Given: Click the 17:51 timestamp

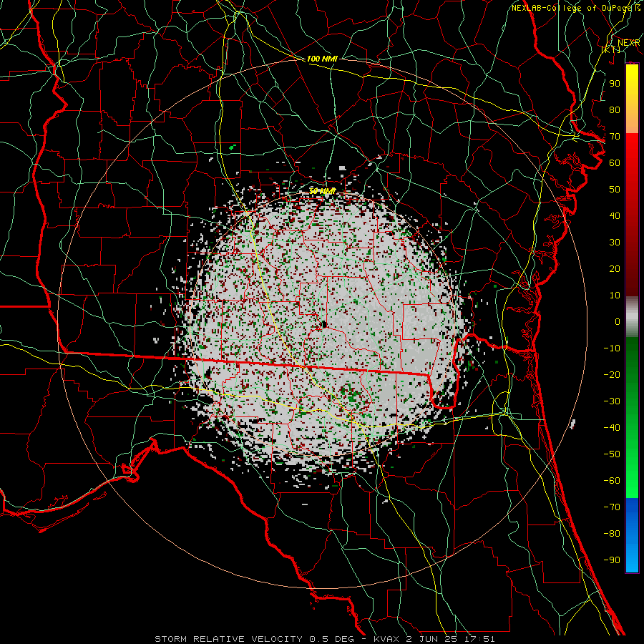Looking at the screenshot, I should (x=479, y=639).
